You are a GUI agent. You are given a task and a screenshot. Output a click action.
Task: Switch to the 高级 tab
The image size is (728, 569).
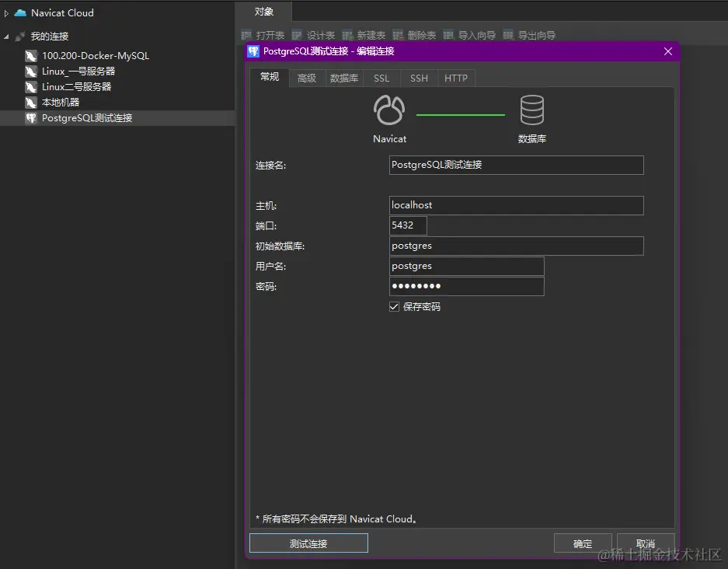307,78
